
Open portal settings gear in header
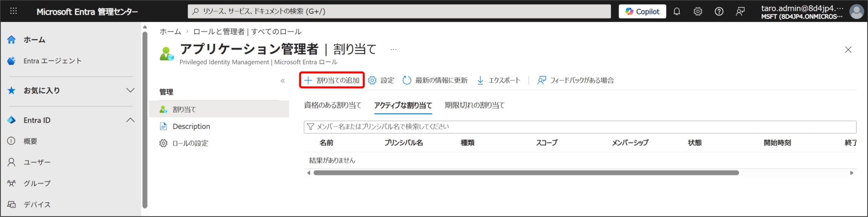point(697,12)
